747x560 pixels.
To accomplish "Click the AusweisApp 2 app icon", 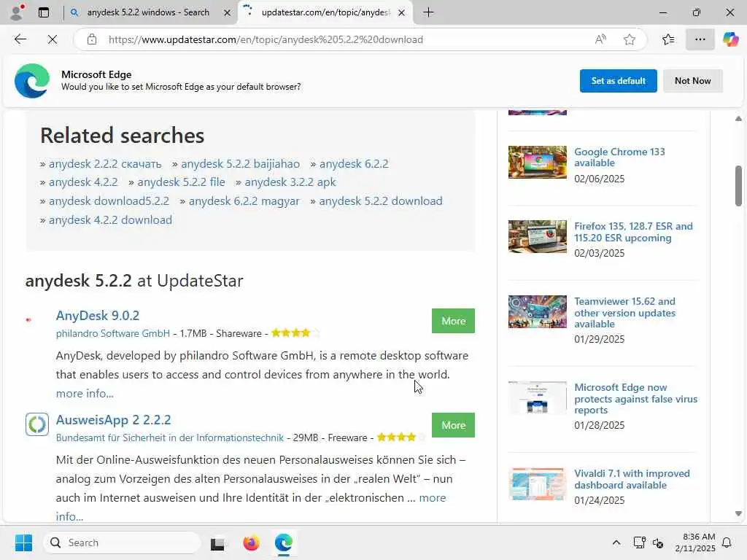I will pyautogui.click(x=37, y=424).
